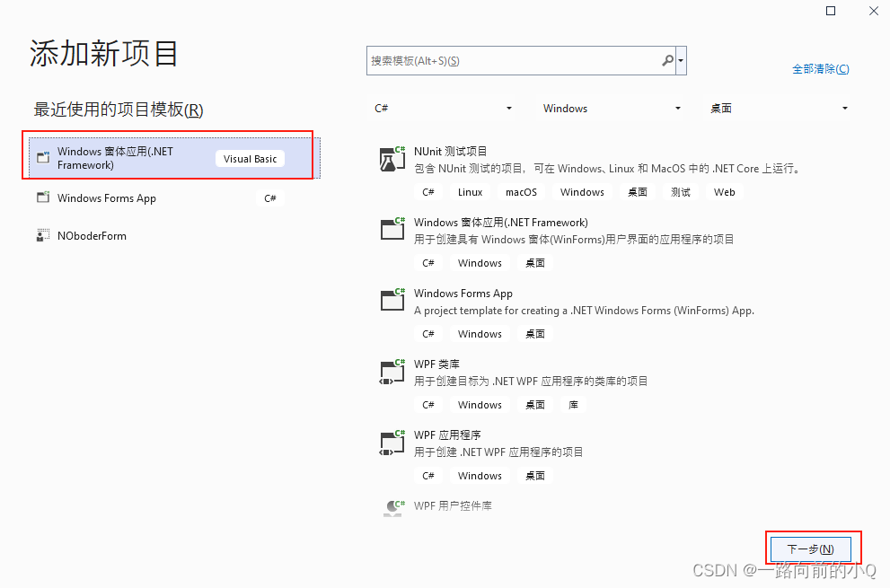Click the 测试 tag under NUnit template
Image resolution: width=890 pixels, height=588 pixels.
pos(681,192)
